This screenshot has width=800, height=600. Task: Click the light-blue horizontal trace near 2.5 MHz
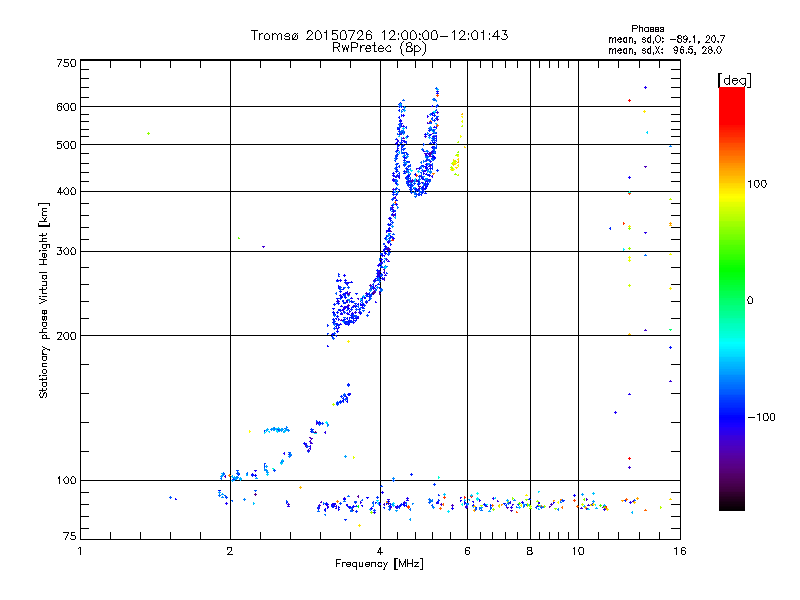click(x=277, y=430)
